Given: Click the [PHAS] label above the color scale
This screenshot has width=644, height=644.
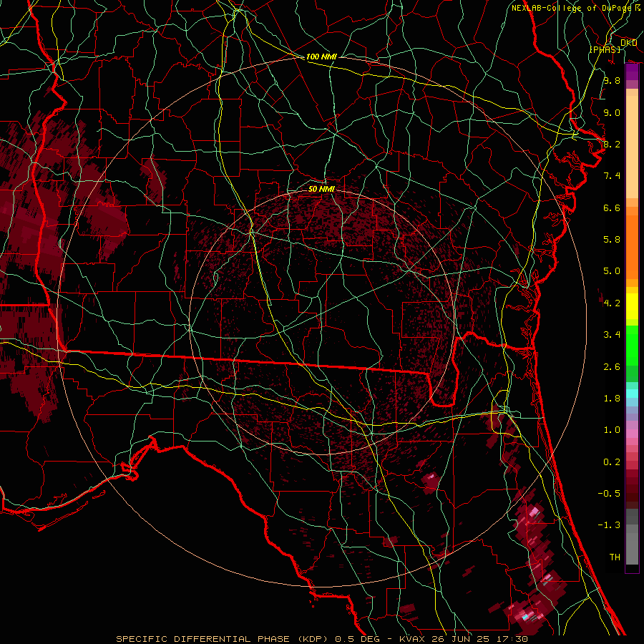Looking at the screenshot, I should point(605,49).
